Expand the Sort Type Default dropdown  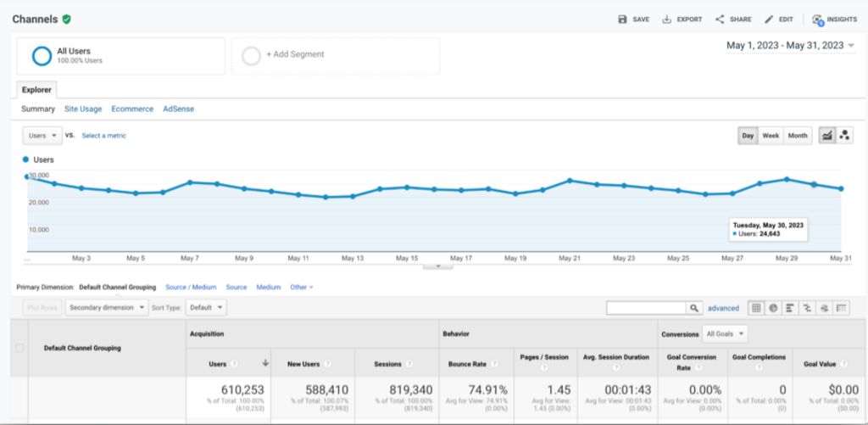click(207, 307)
